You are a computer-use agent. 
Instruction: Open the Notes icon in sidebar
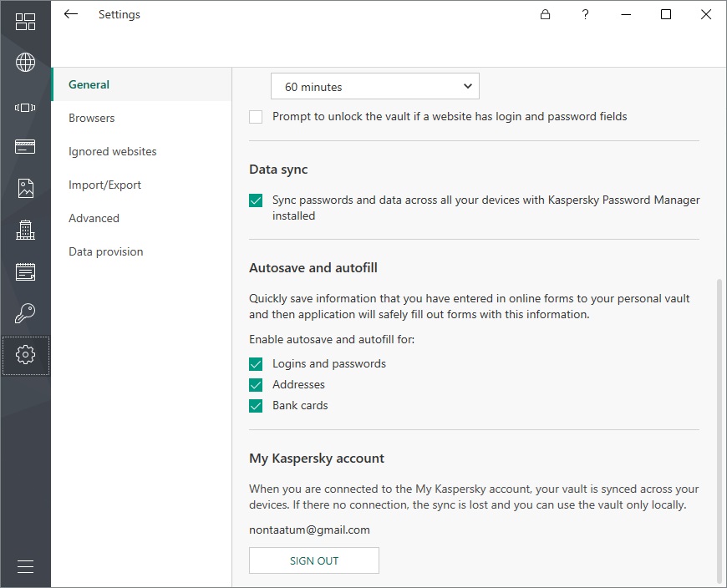(x=25, y=271)
